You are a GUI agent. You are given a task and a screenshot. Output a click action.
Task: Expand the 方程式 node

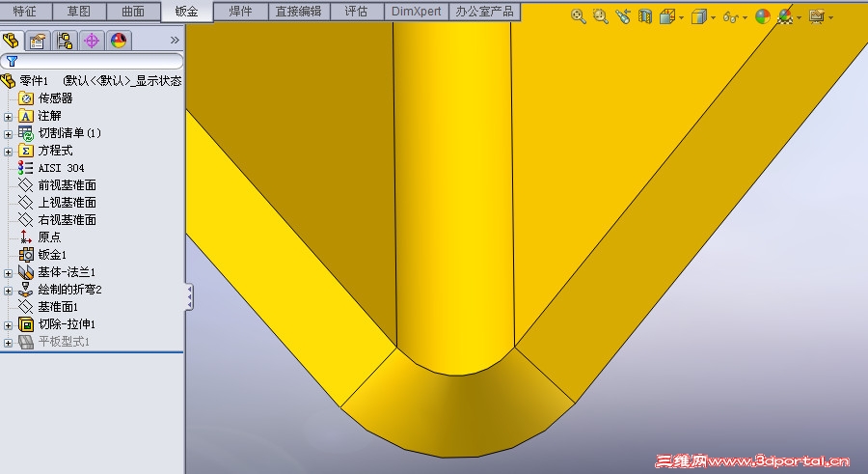coord(8,152)
